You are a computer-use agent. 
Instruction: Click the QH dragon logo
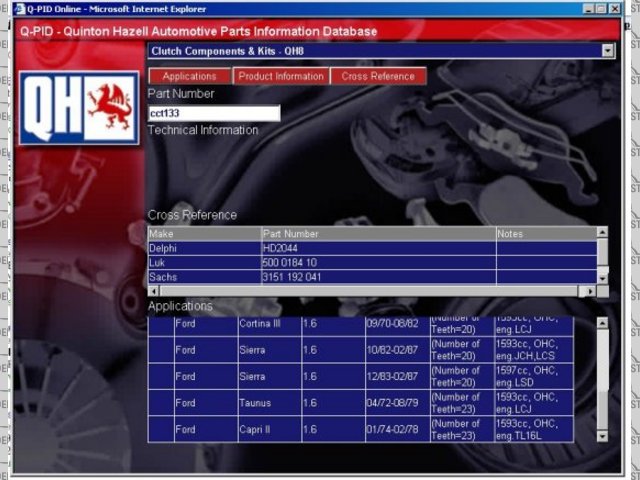[x=78, y=108]
